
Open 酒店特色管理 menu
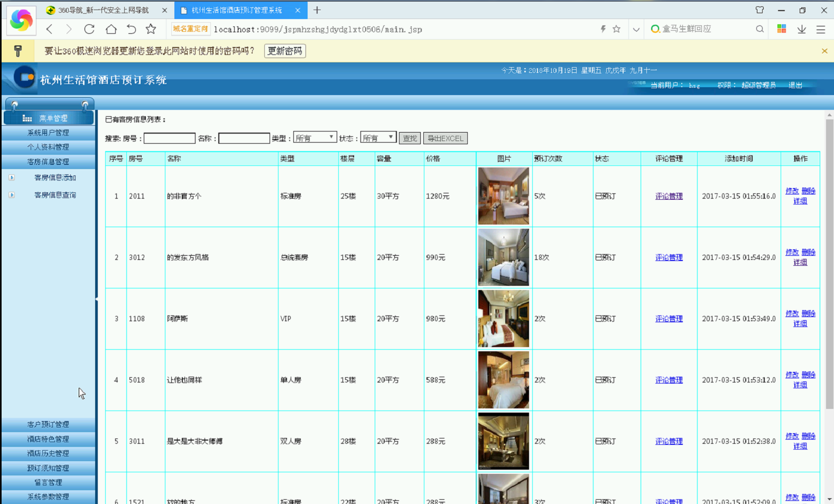click(48, 439)
